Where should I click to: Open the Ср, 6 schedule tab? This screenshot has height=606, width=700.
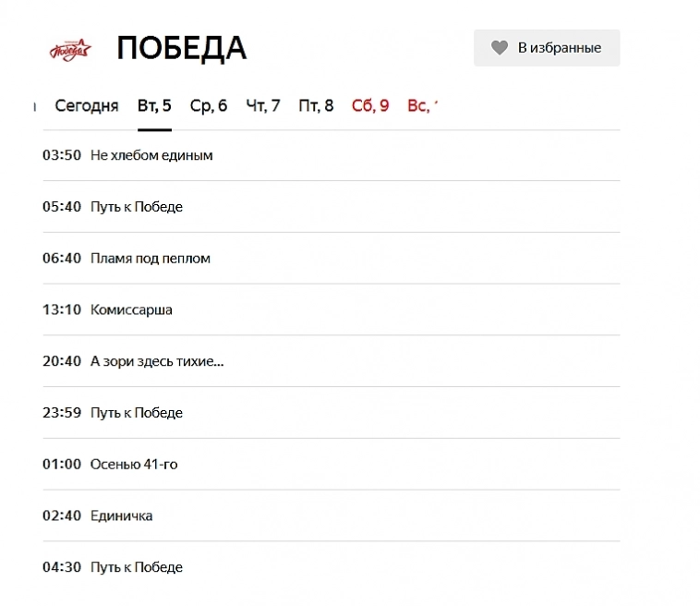(209, 105)
